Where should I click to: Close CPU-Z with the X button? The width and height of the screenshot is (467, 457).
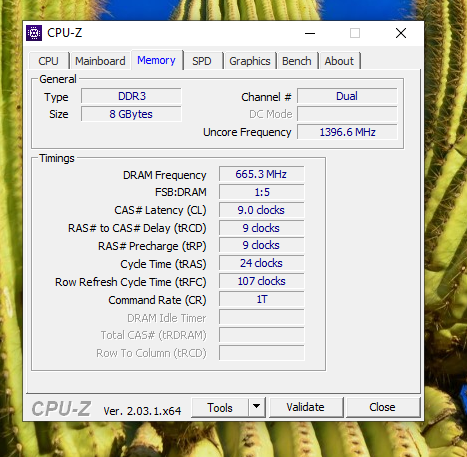(x=401, y=33)
